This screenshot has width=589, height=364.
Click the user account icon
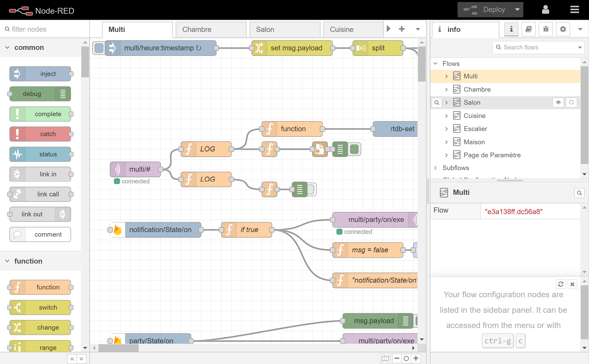pos(545,10)
